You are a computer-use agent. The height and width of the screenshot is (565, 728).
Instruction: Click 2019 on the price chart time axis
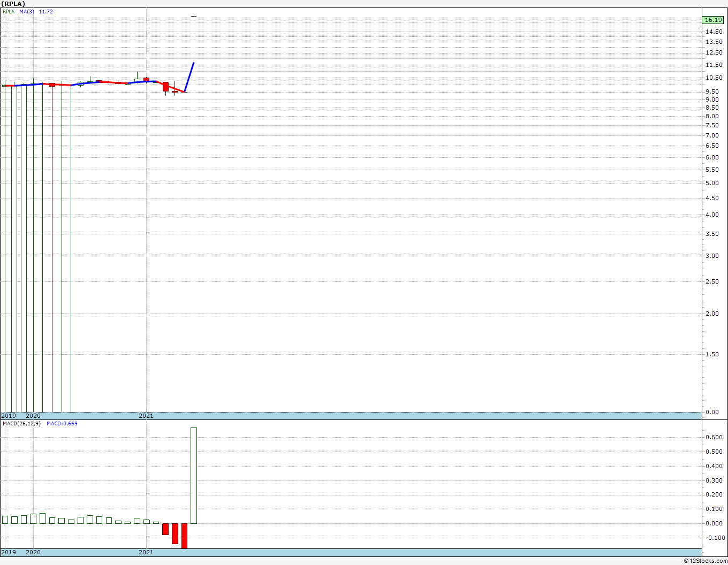9,416
